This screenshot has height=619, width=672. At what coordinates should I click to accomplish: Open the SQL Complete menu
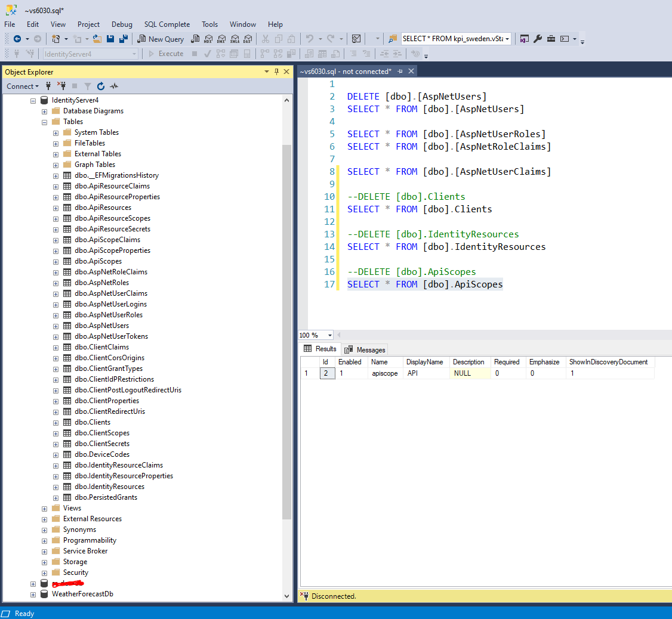coord(167,24)
